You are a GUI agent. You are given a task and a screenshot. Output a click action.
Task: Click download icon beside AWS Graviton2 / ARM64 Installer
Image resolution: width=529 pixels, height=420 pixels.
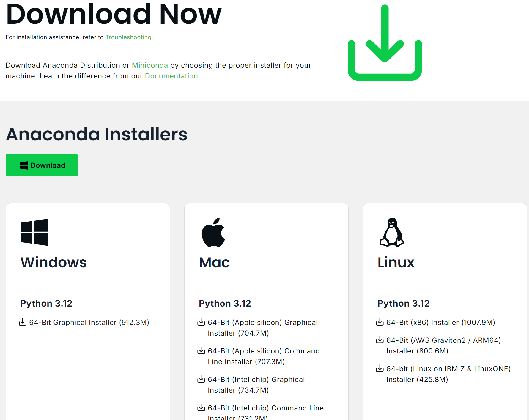coord(380,340)
